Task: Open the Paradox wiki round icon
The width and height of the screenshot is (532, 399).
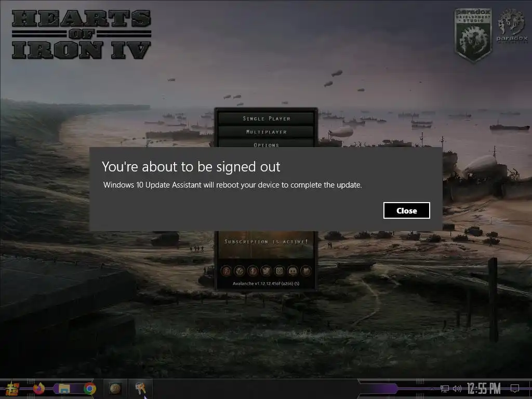Action: coord(239,271)
